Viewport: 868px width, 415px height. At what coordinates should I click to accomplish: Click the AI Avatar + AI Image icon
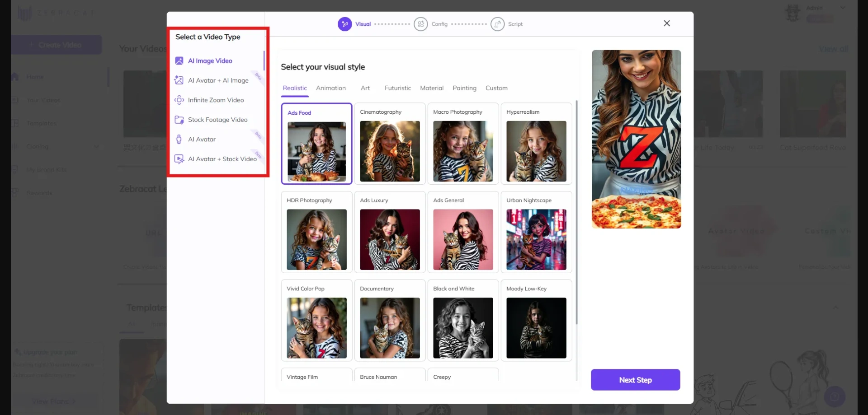tap(179, 80)
